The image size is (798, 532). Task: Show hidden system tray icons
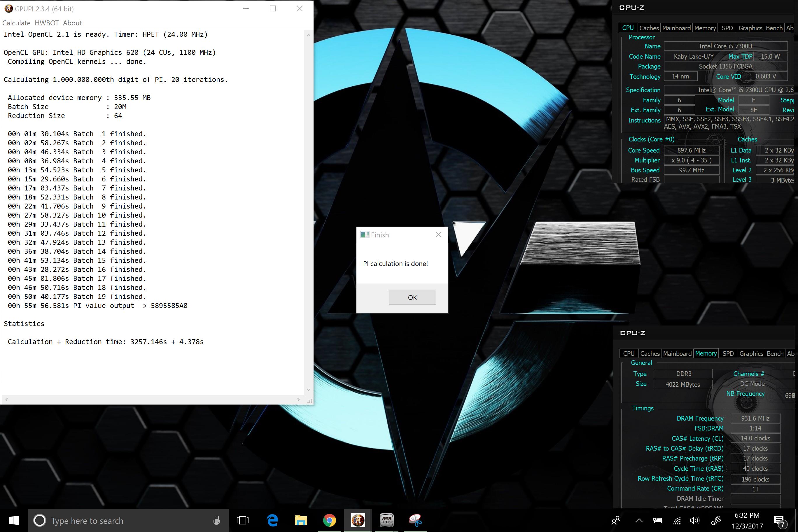coord(639,520)
